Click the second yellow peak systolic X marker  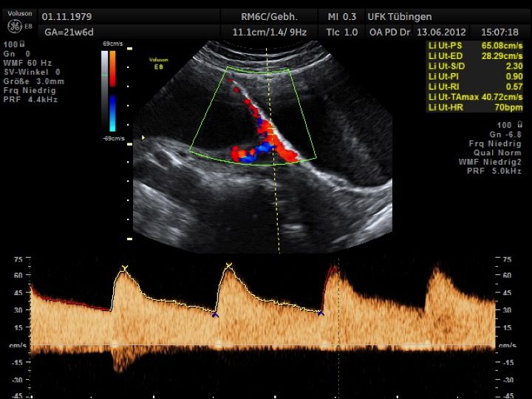pyautogui.click(x=229, y=265)
